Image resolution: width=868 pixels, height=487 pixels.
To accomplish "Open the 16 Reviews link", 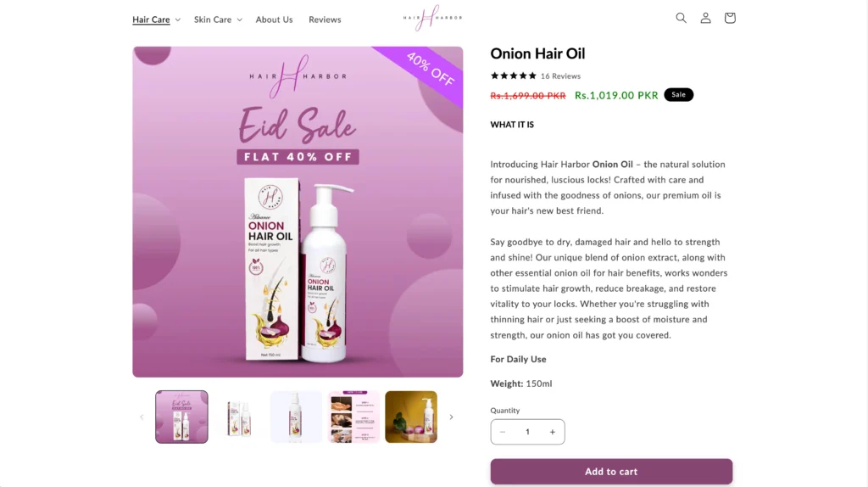I will (x=561, y=76).
